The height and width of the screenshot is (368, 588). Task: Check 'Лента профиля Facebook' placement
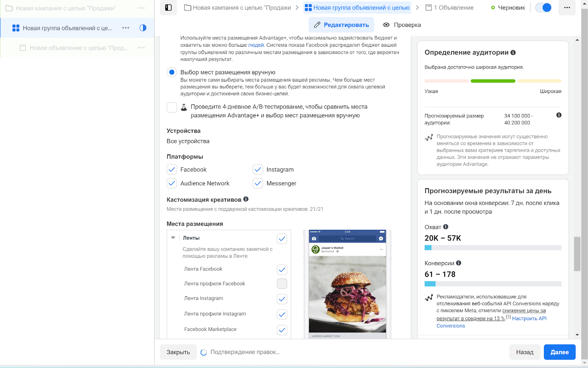tap(282, 283)
